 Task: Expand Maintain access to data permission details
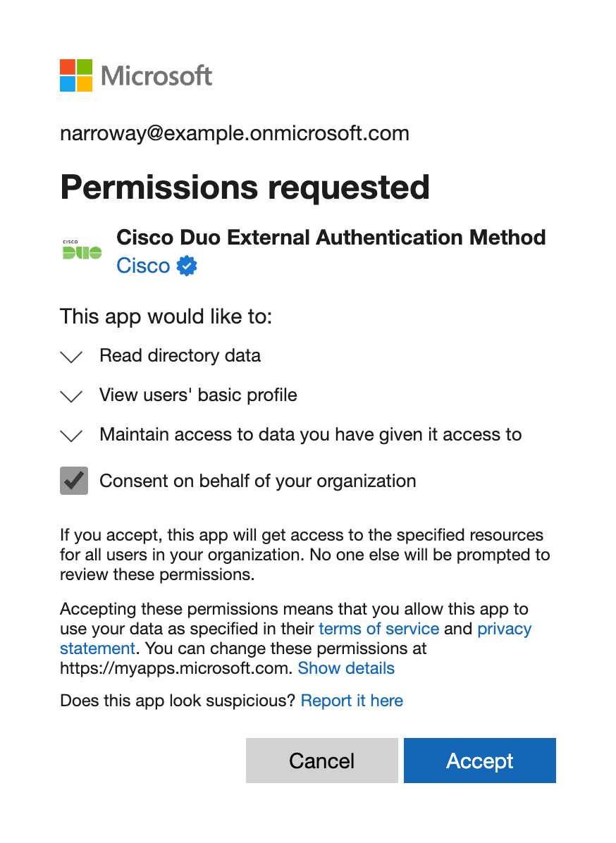[x=71, y=436]
